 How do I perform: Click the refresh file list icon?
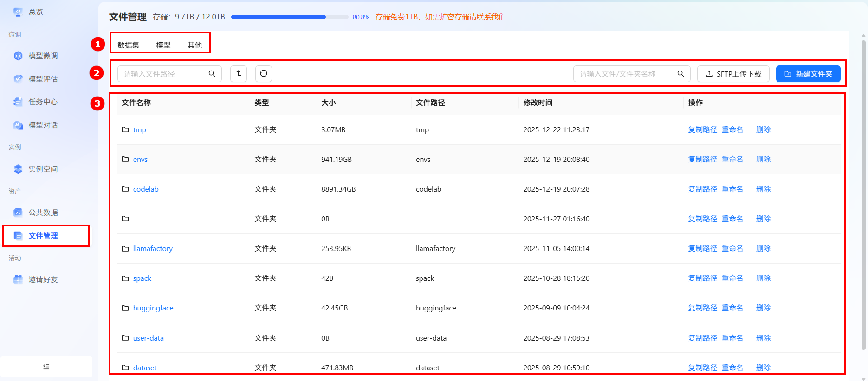coord(263,74)
